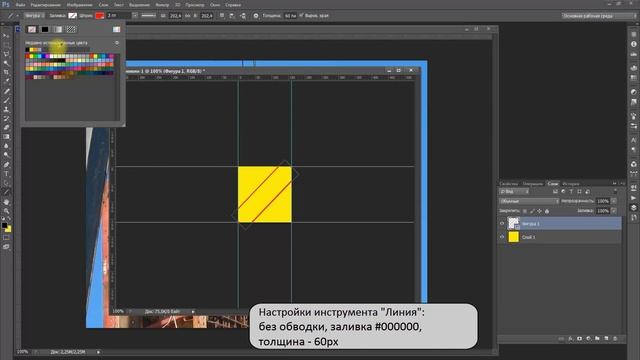Toggle lock image pixels

pos(532,211)
